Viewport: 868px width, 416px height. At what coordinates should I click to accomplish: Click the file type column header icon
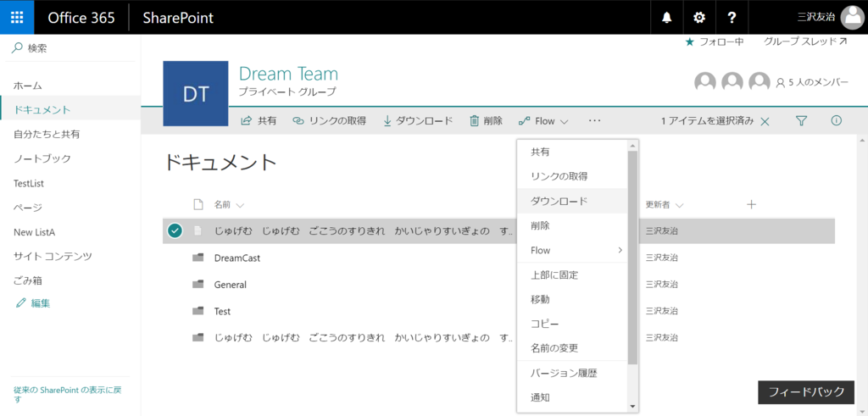click(x=198, y=205)
